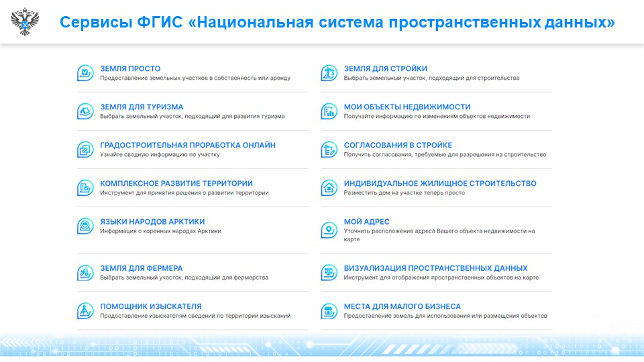Click the Комплексное развитие территории icon
The image size is (644, 362).
coord(85,188)
